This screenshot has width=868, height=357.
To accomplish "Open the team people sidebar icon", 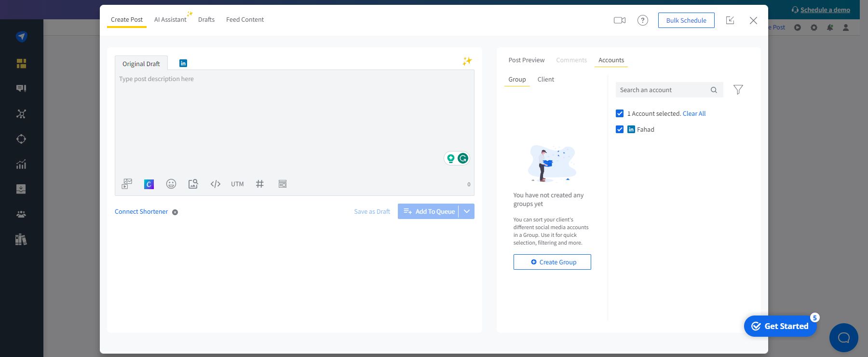I will (21, 214).
